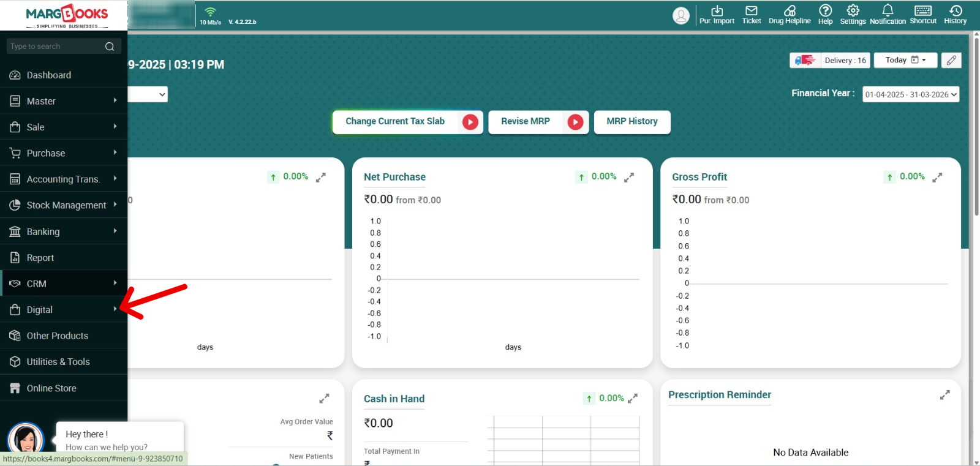The height and width of the screenshot is (466, 980).
Task: Open the Online Store menu
Action: (64, 388)
